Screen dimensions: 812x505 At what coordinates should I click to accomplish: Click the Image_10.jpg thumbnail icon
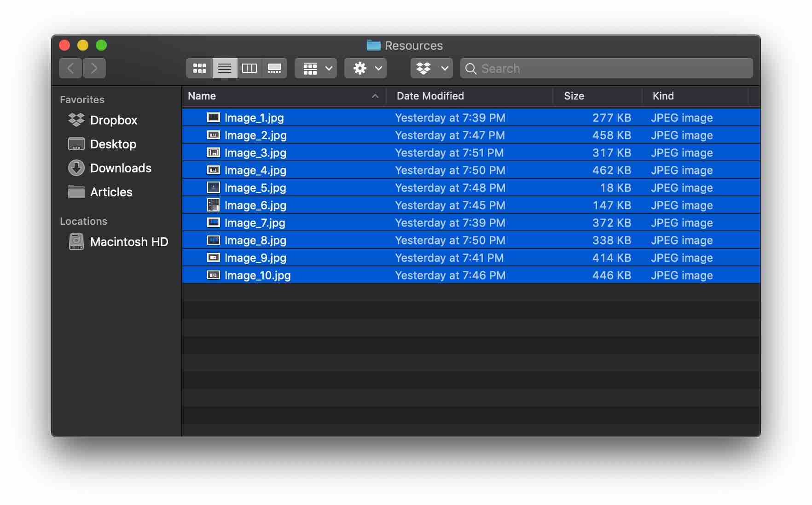click(214, 275)
